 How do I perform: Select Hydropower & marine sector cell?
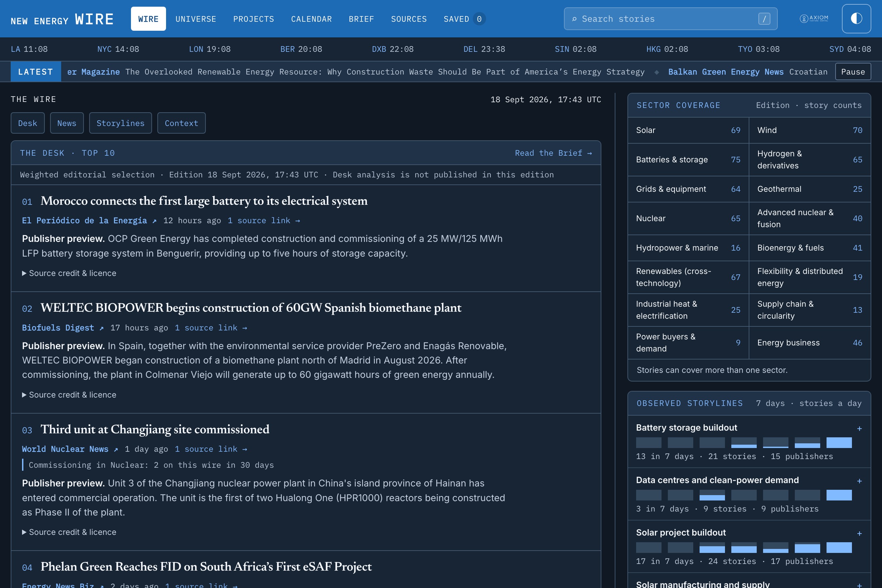point(688,248)
